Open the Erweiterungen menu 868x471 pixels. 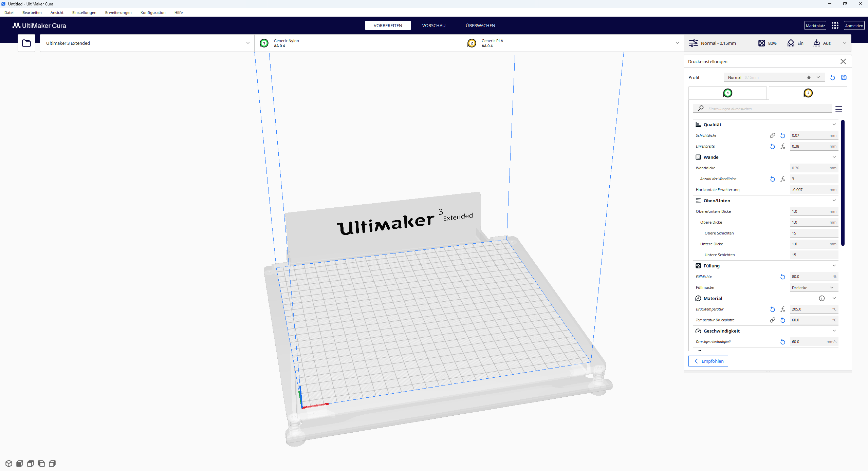[118, 13]
